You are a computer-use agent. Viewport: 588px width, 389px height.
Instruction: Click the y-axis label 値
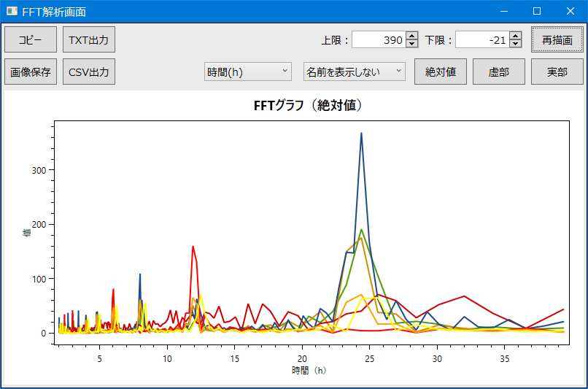click(27, 233)
